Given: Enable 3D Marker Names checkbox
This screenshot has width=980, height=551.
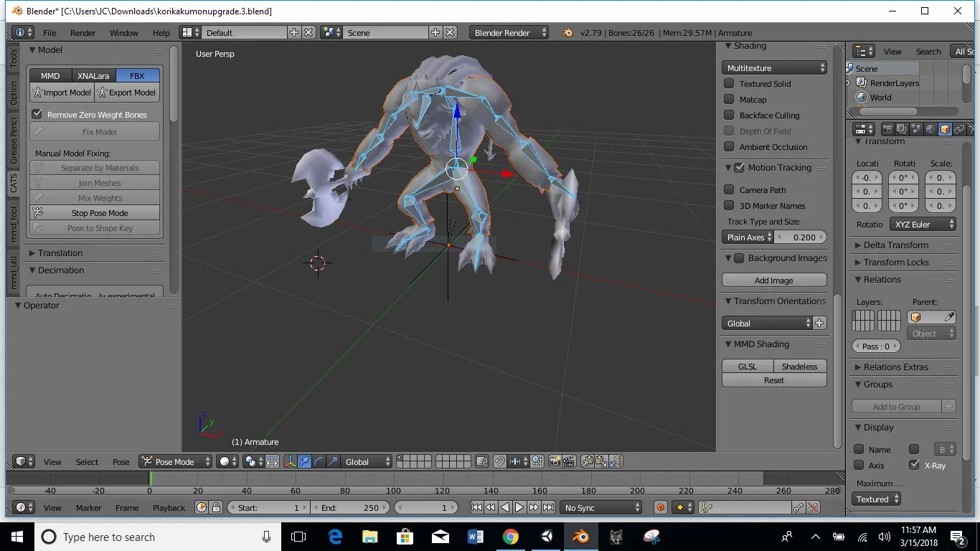Looking at the screenshot, I should 729,205.
